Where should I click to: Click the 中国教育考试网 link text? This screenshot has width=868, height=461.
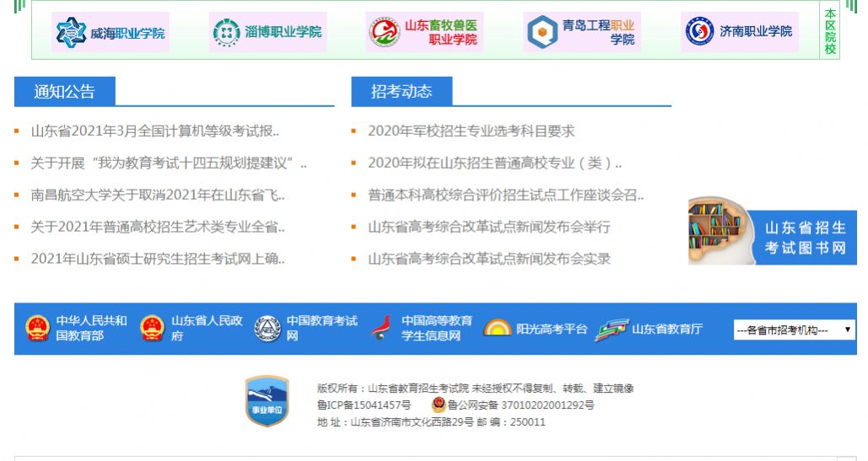(x=322, y=329)
